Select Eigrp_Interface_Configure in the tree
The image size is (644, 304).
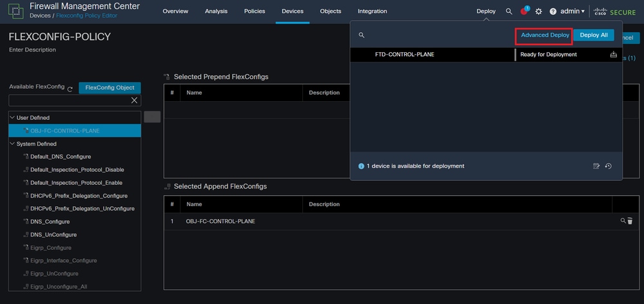click(x=64, y=260)
